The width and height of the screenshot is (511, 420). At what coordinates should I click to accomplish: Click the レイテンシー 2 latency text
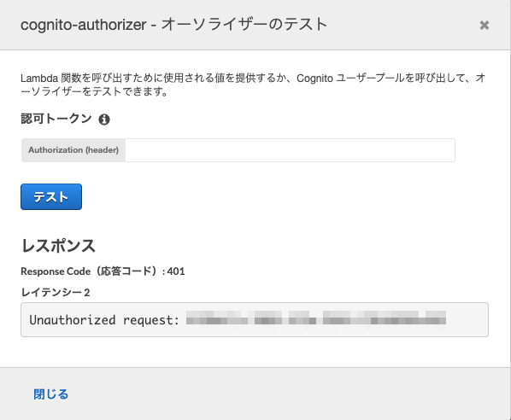pos(56,292)
